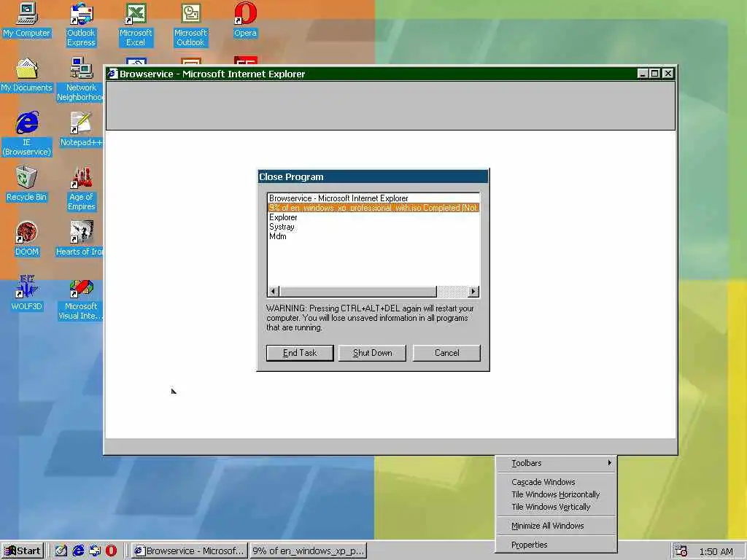Cancel the Close Program dialog

coord(446,353)
